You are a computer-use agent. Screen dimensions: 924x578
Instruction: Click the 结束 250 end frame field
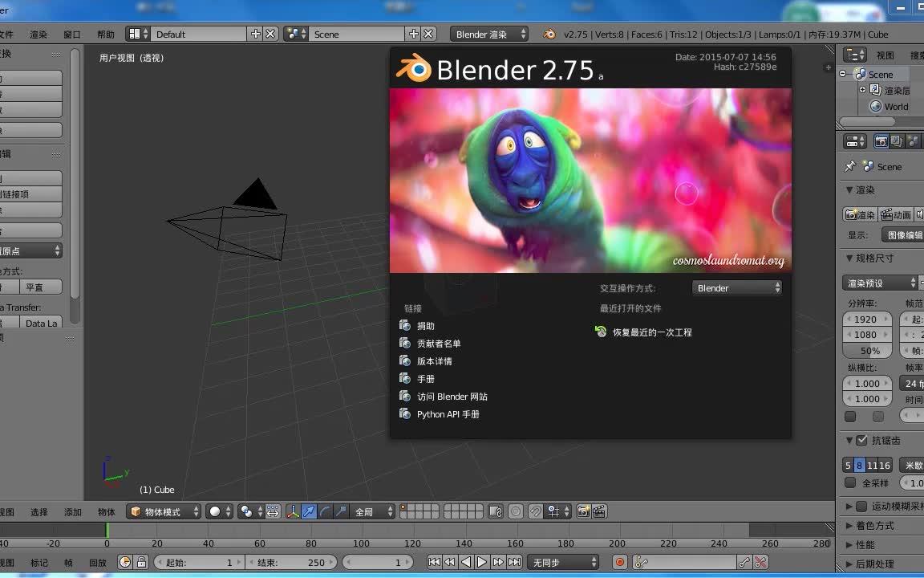(x=291, y=562)
